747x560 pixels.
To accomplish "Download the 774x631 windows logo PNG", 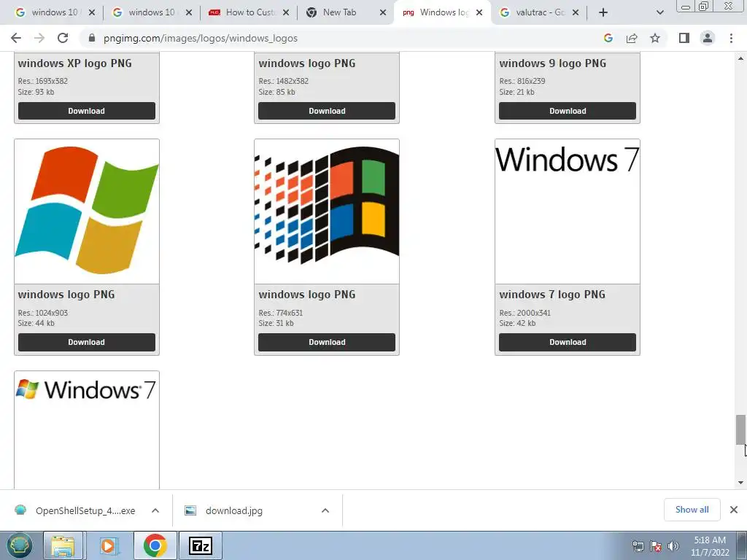I will click(327, 343).
